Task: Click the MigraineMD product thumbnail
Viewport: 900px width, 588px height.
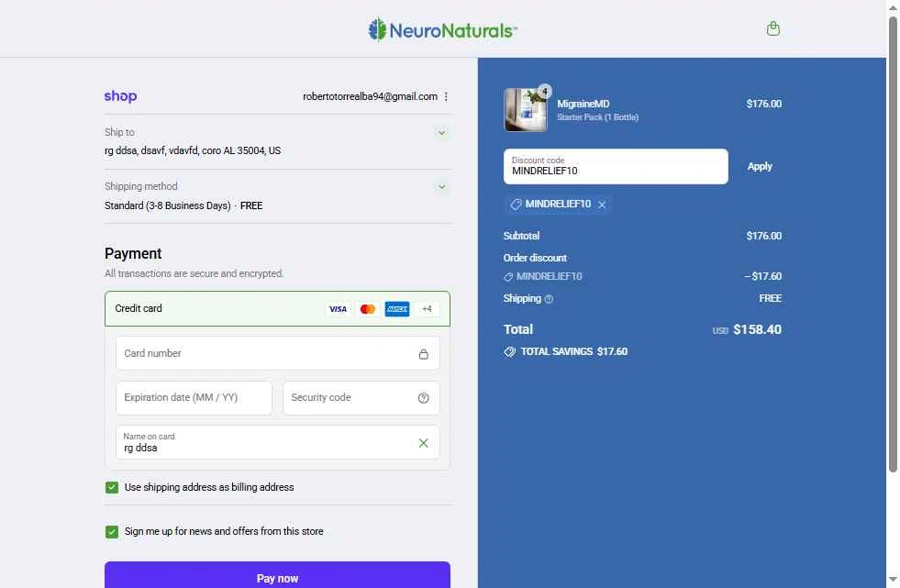Action: tap(526, 110)
